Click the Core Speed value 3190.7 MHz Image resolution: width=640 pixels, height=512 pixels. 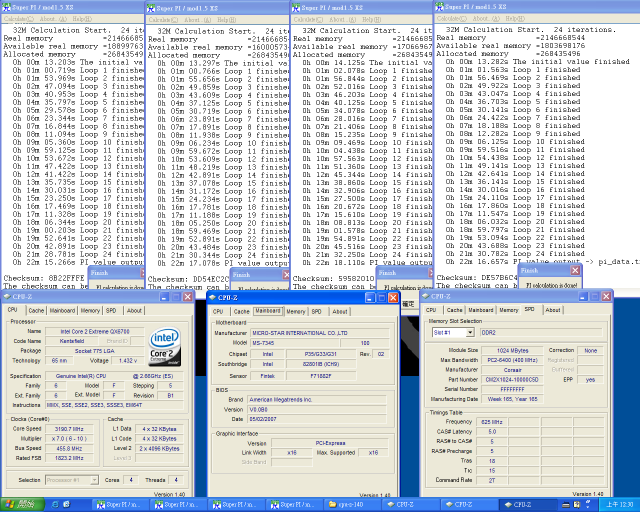(69, 429)
